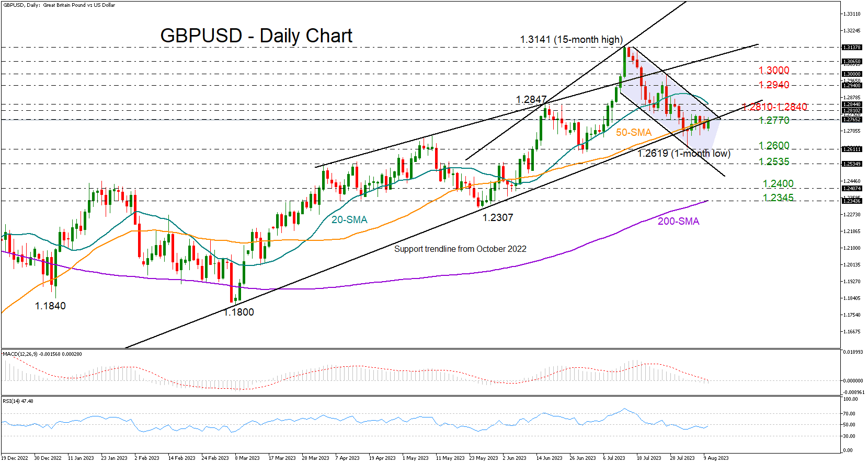Select the 1.3141 (15-month high) annotation
Image resolution: width=868 pixels, height=464 pixels.
[x=571, y=40]
